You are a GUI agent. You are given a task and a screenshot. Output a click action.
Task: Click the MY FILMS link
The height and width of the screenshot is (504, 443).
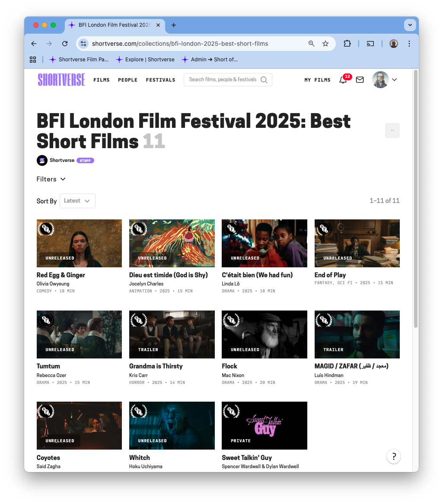click(317, 80)
